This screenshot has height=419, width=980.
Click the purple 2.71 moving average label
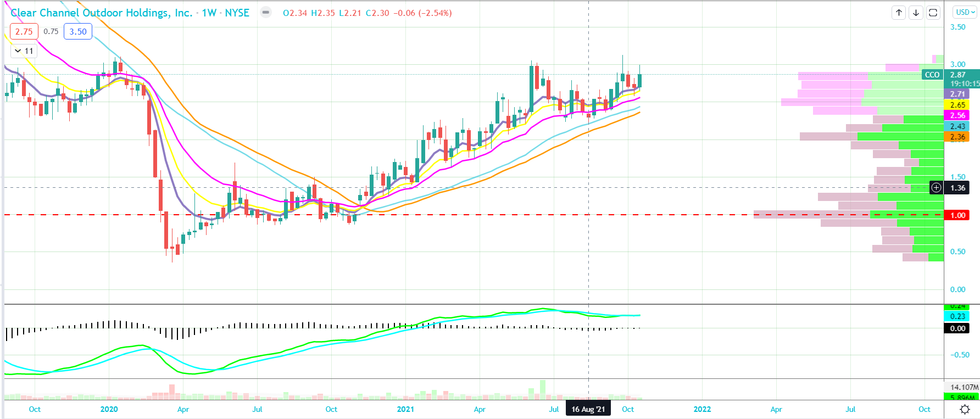coord(957,94)
